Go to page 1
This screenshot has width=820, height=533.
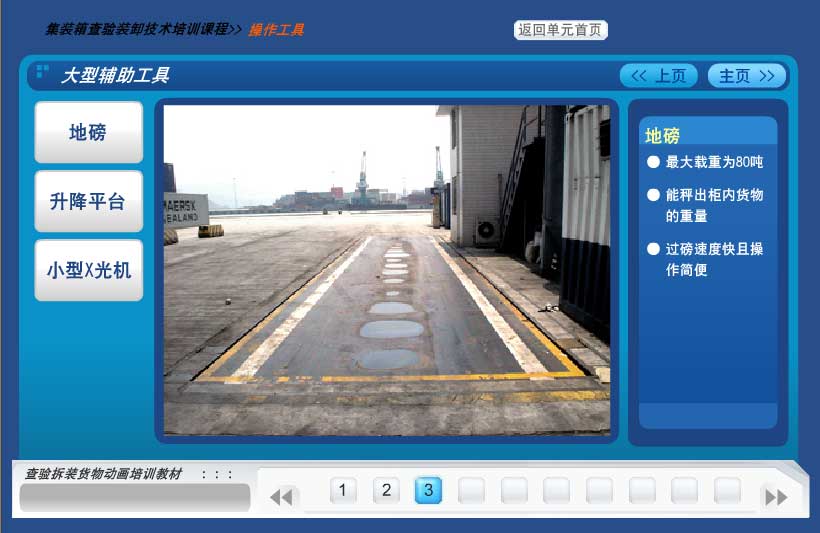343,490
